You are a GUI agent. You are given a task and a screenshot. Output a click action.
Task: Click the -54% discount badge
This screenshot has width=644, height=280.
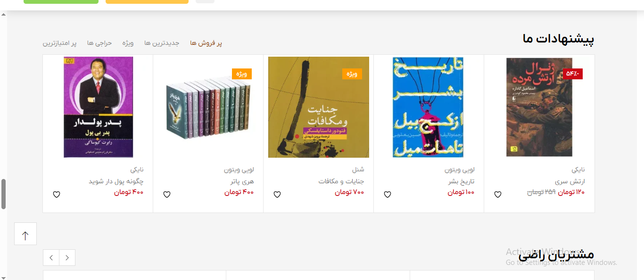click(x=573, y=74)
